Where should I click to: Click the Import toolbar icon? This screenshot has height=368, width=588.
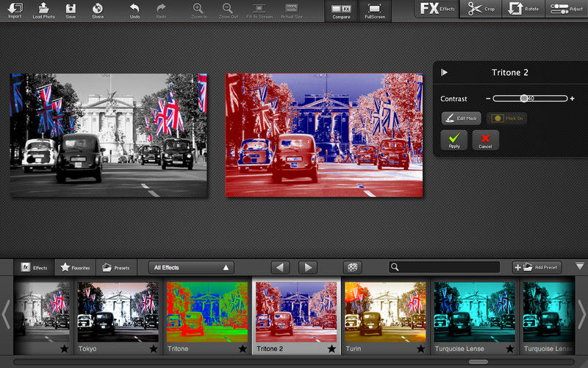pyautogui.click(x=15, y=10)
